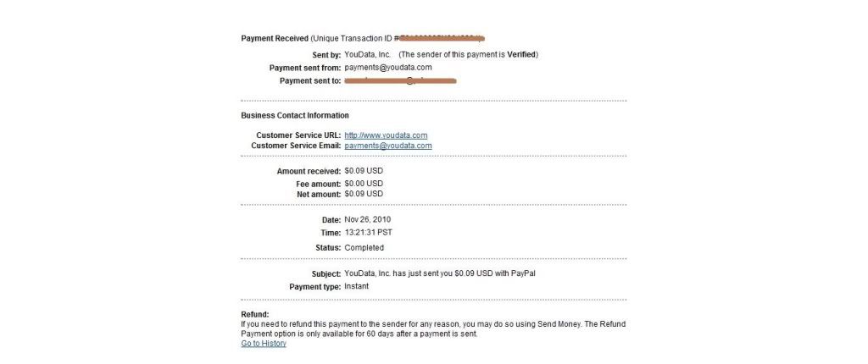Screen dimensions: 868x364
Task: Click the Business Contact Information heading
Action: point(295,116)
